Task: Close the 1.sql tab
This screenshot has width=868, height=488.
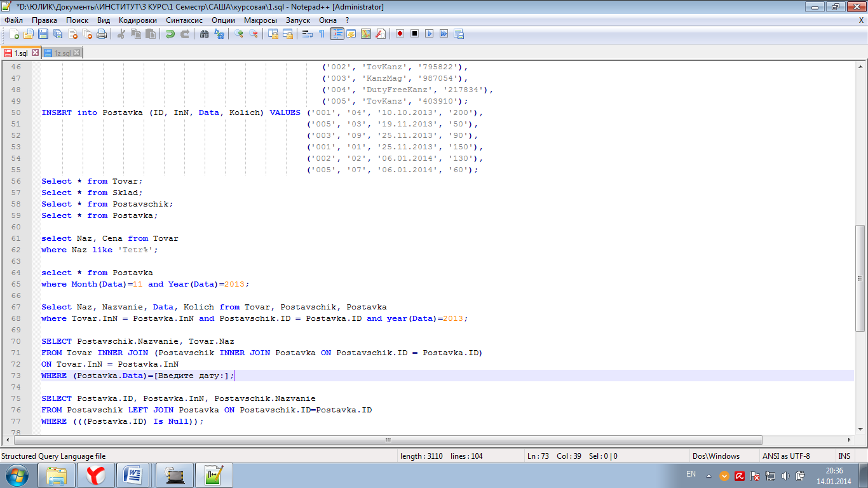Action: pyautogui.click(x=36, y=53)
